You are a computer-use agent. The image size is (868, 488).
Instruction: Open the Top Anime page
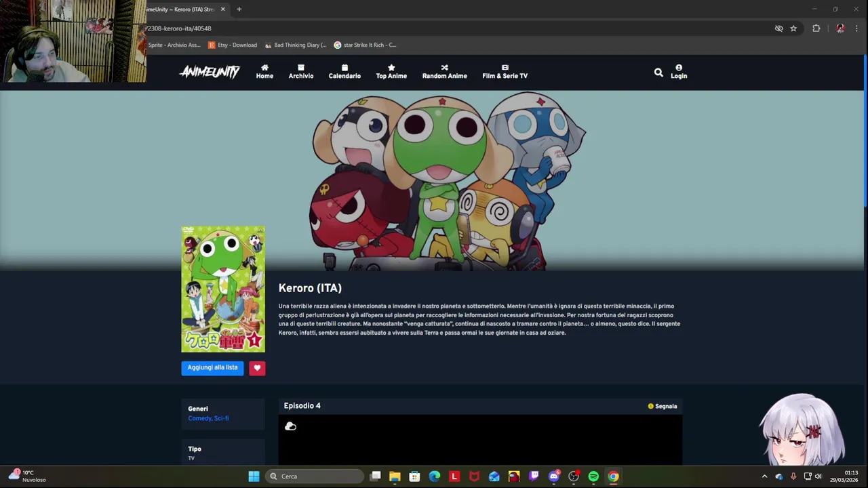[x=391, y=72]
